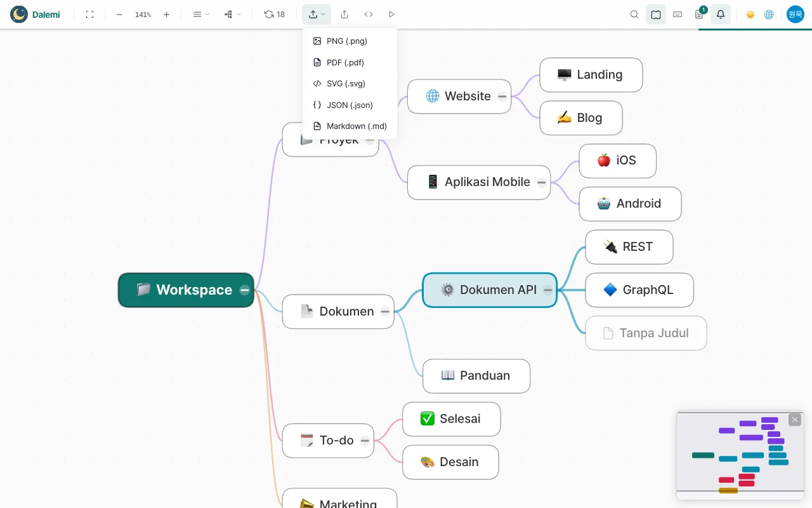Screen dimensions: 812x508
Task: Close the minimap panel
Action: click(x=795, y=420)
